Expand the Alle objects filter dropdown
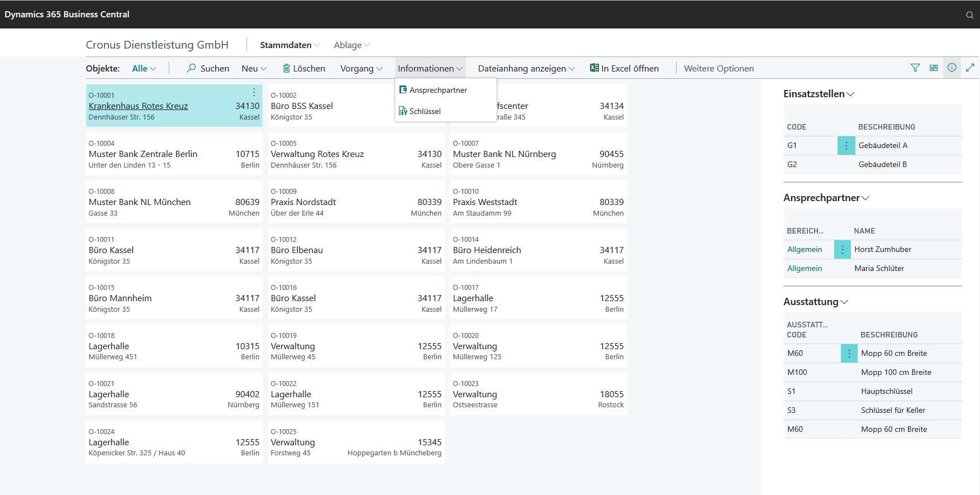Image resolution: width=980 pixels, height=495 pixels. pos(144,68)
